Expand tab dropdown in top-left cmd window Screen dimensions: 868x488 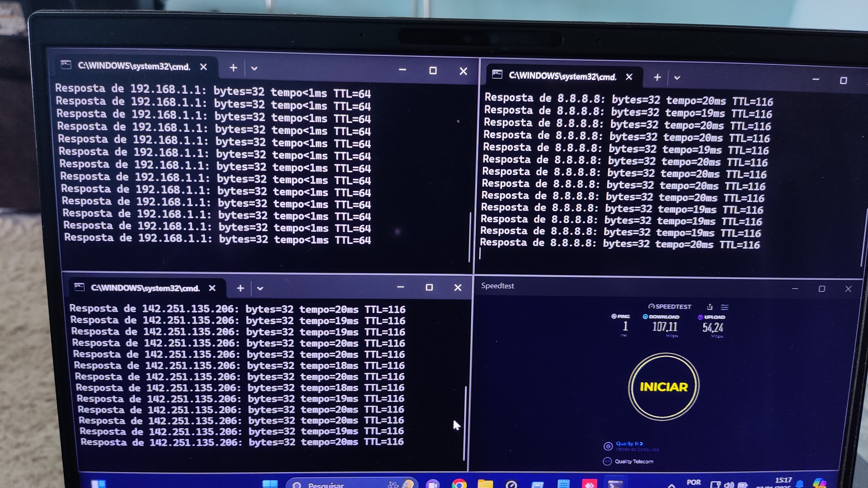(254, 69)
